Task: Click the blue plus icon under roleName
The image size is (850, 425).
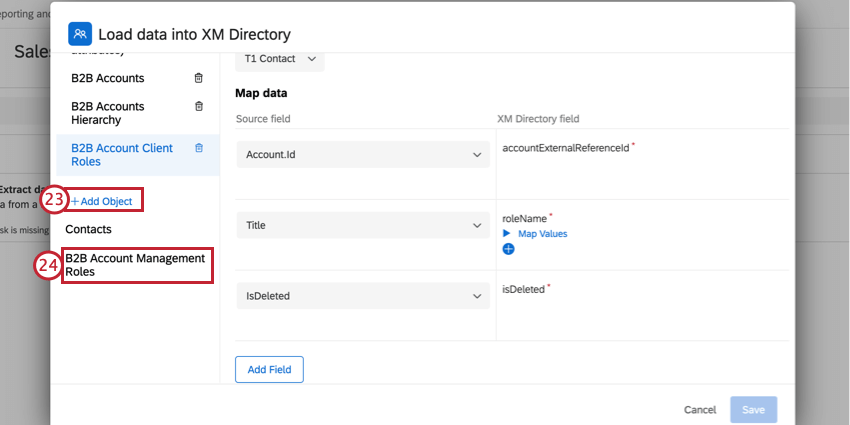Action: pos(508,249)
